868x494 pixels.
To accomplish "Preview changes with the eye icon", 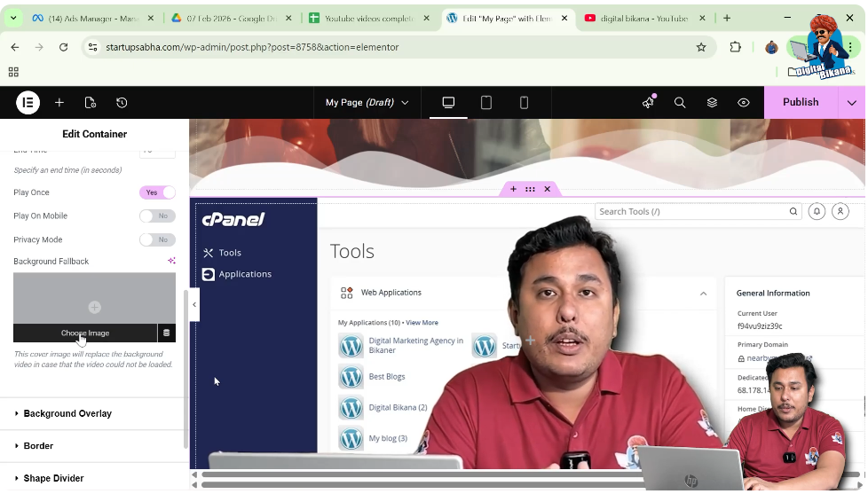I will [744, 103].
